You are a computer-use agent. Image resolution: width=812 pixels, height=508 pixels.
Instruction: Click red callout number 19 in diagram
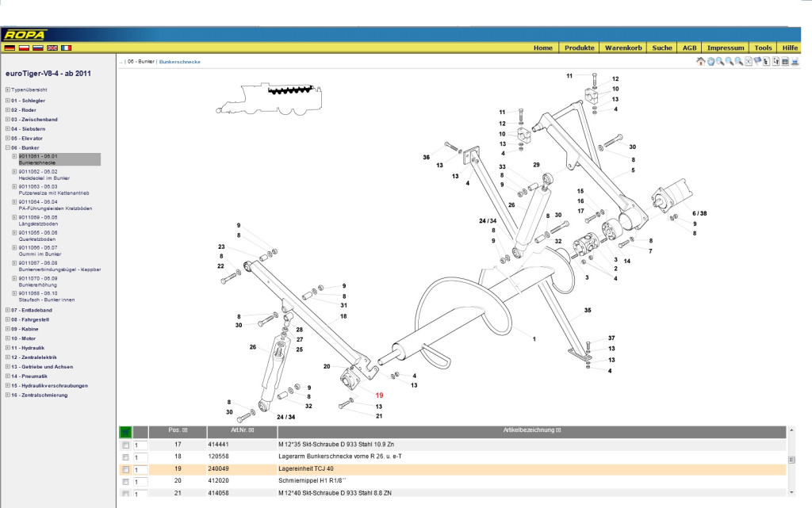(x=379, y=395)
